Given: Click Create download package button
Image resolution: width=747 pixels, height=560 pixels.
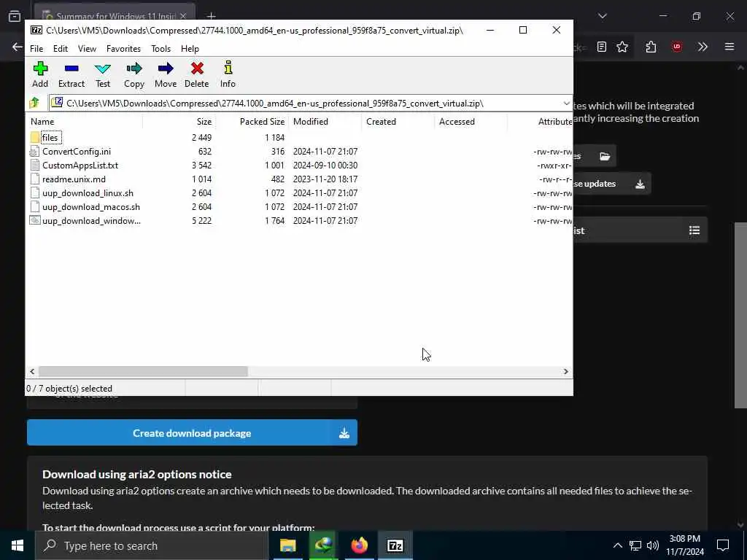Looking at the screenshot, I should (x=192, y=432).
